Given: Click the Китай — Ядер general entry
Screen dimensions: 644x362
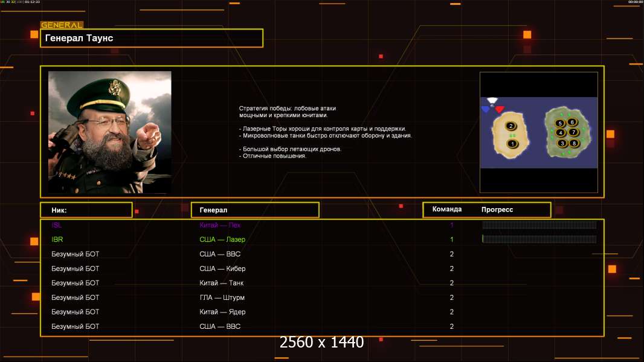Looking at the screenshot, I should pos(222,312).
